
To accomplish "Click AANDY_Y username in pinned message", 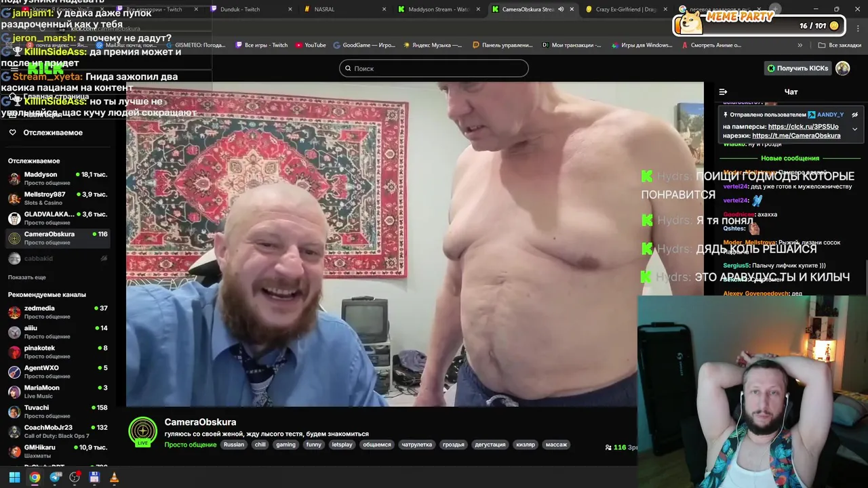I will 830,115.
